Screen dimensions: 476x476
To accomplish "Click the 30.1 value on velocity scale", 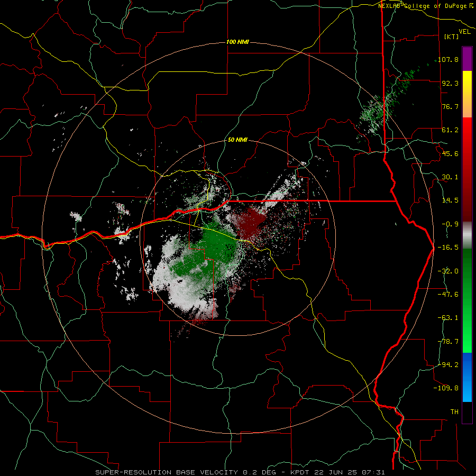I will [x=450, y=177].
